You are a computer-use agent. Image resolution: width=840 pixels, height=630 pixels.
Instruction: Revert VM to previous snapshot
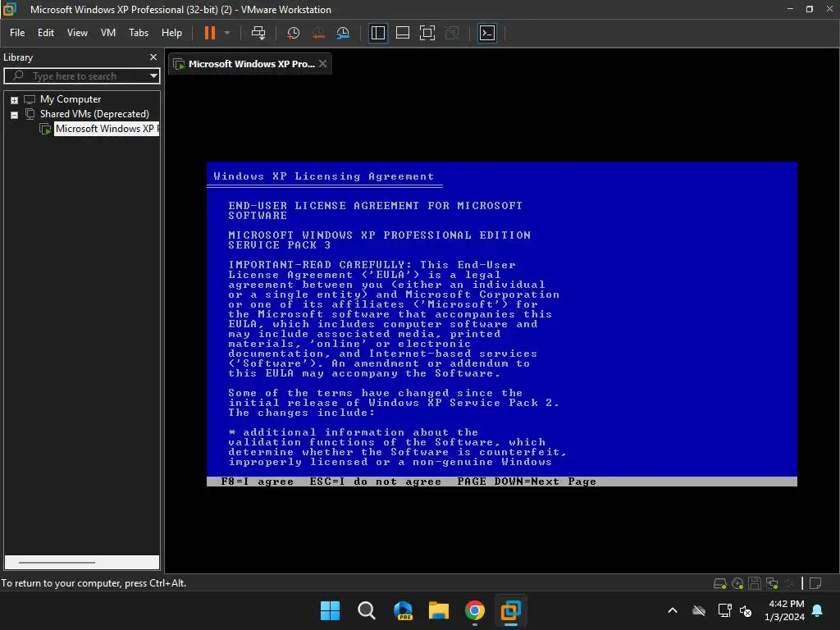click(x=318, y=33)
